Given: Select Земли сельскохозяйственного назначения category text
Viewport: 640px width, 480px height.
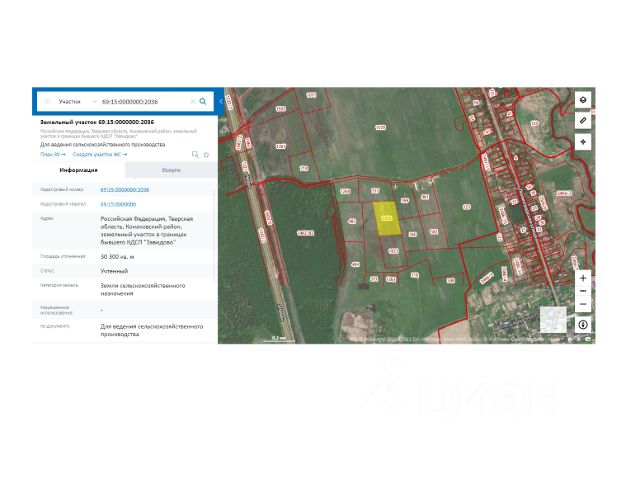Looking at the screenshot, I should pyautogui.click(x=142, y=289).
